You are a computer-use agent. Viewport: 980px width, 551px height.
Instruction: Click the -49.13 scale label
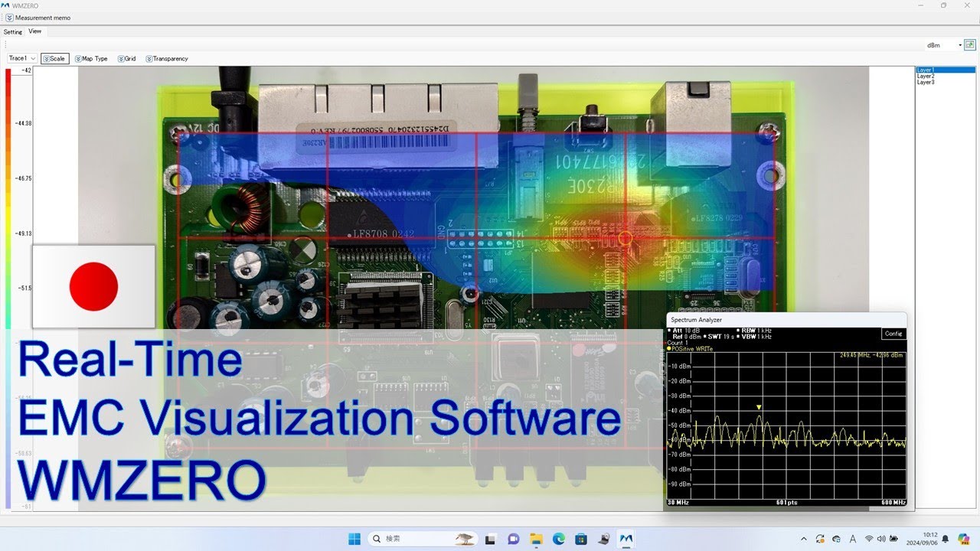23,233
